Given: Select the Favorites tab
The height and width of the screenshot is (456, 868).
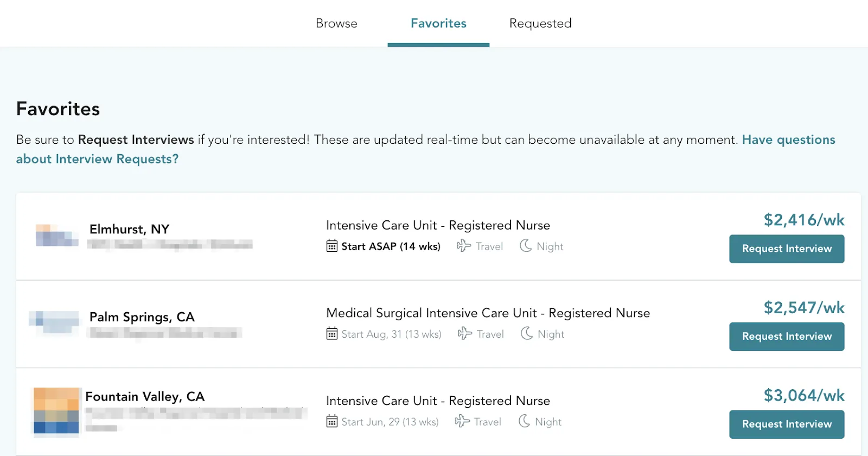Looking at the screenshot, I should click(438, 23).
